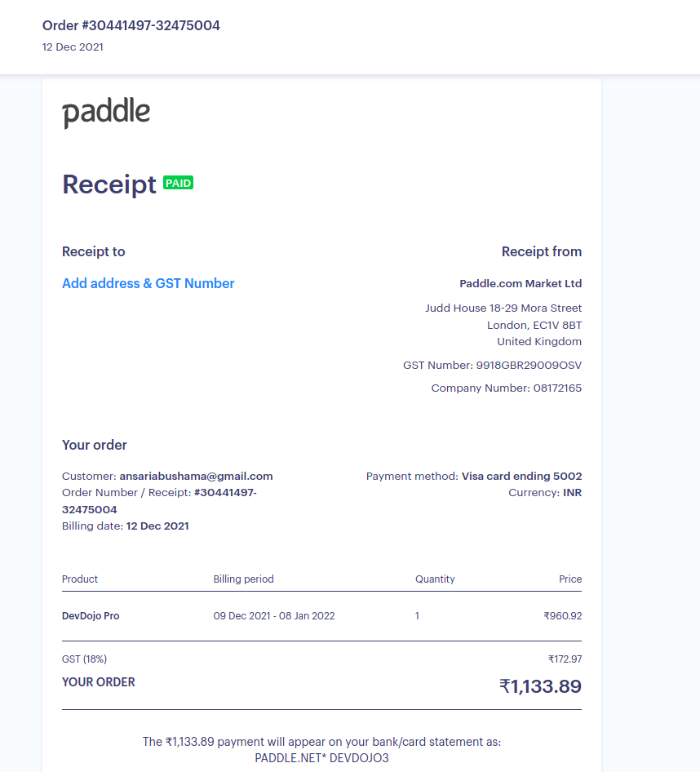Select the order number header text
This screenshot has height=772, width=700.
point(131,25)
